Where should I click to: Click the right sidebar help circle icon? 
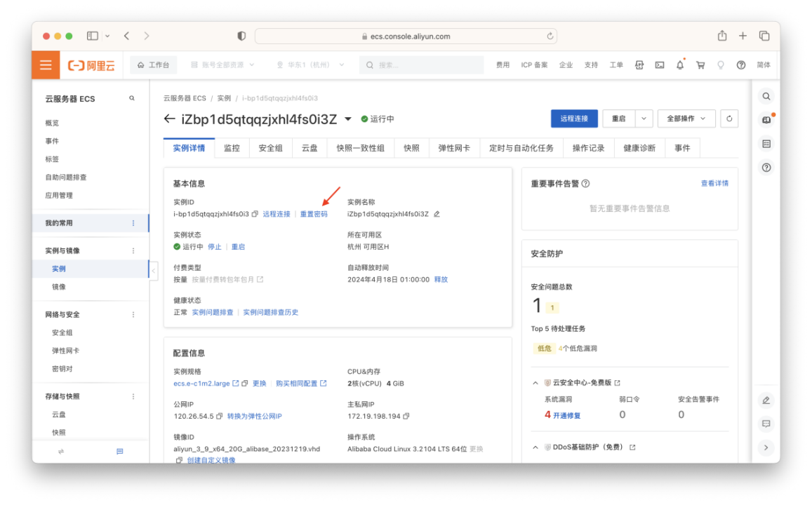(766, 168)
